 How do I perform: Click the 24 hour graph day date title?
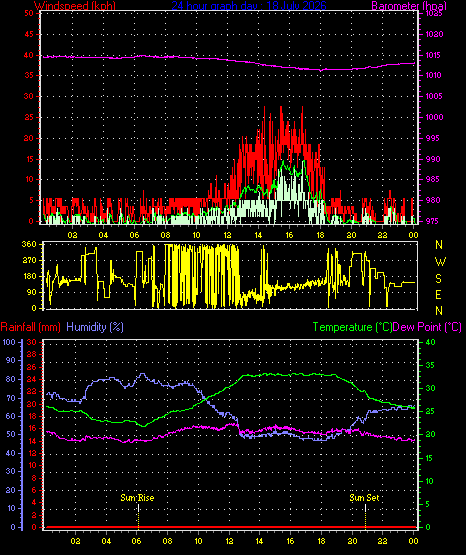[x=249, y=6]
